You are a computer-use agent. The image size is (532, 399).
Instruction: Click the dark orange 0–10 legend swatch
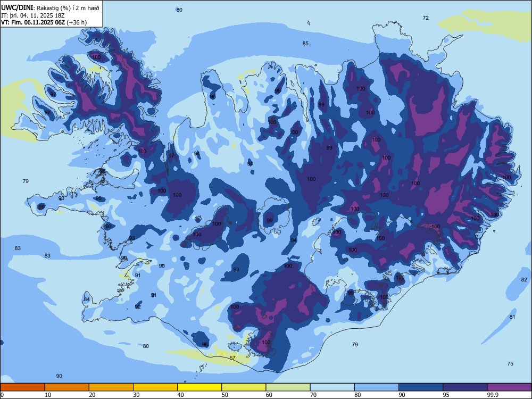click(22, 387)
